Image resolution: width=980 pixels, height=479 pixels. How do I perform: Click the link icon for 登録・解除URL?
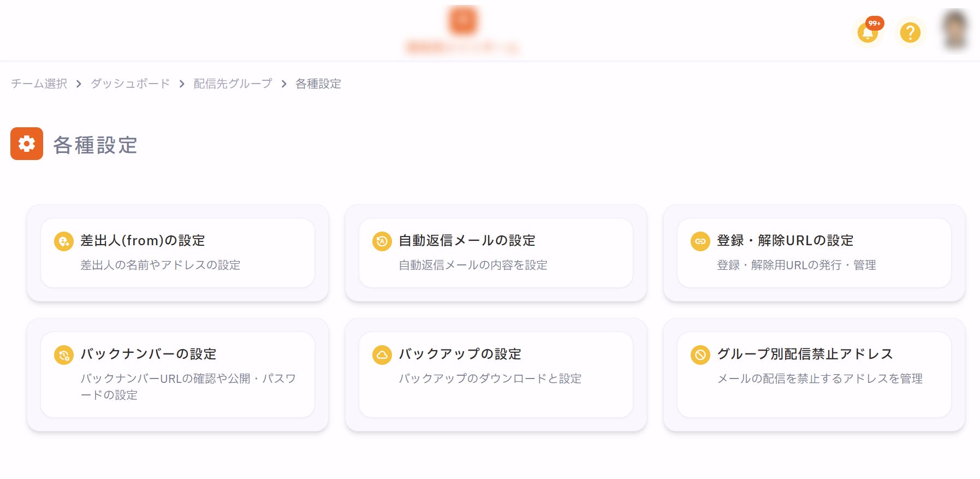700,241
